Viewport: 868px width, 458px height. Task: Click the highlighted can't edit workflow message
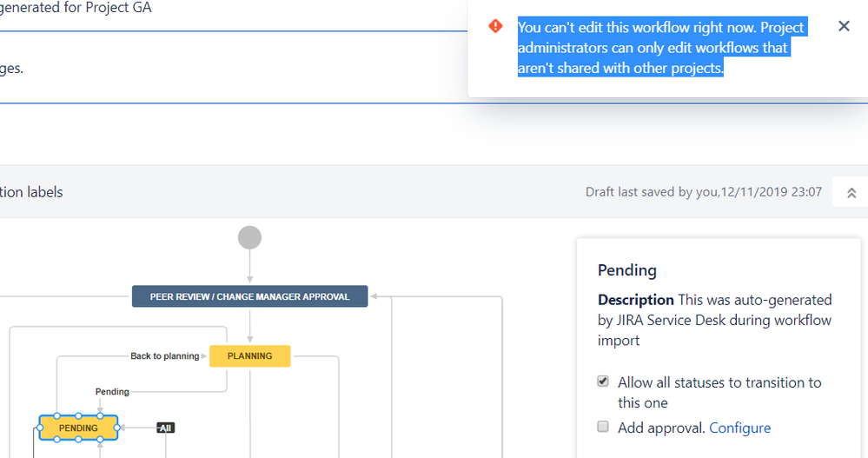pos(661,48)
